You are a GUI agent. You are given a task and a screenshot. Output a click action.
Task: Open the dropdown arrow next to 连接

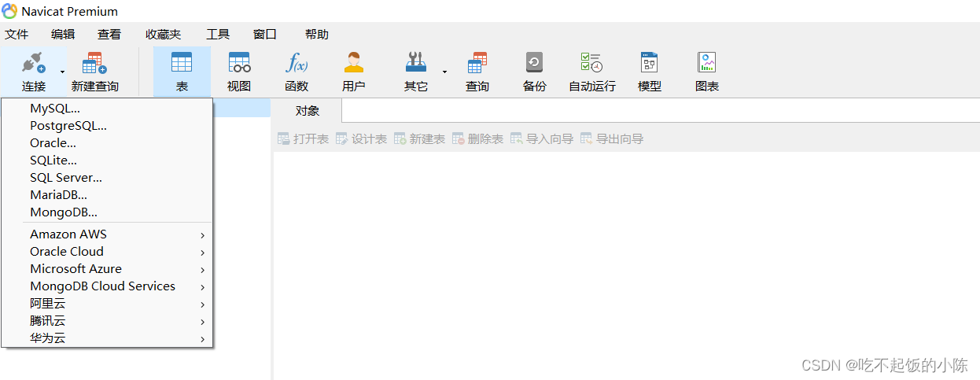62,72
